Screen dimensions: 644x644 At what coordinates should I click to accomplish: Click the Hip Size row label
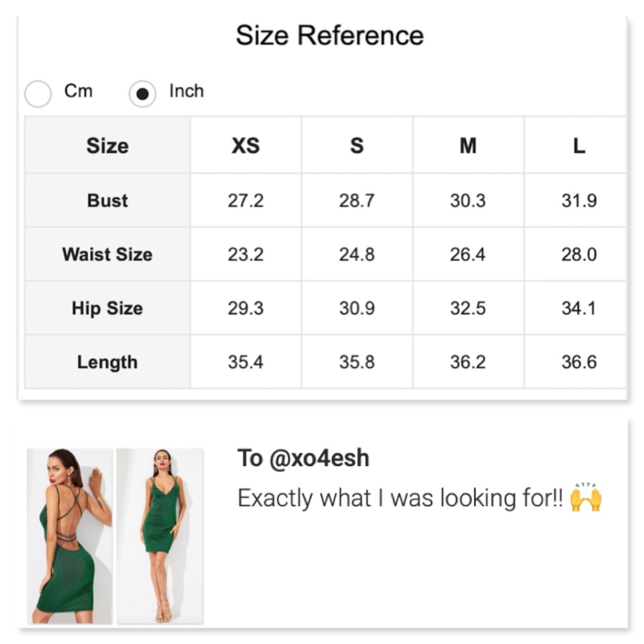(108, 308)
